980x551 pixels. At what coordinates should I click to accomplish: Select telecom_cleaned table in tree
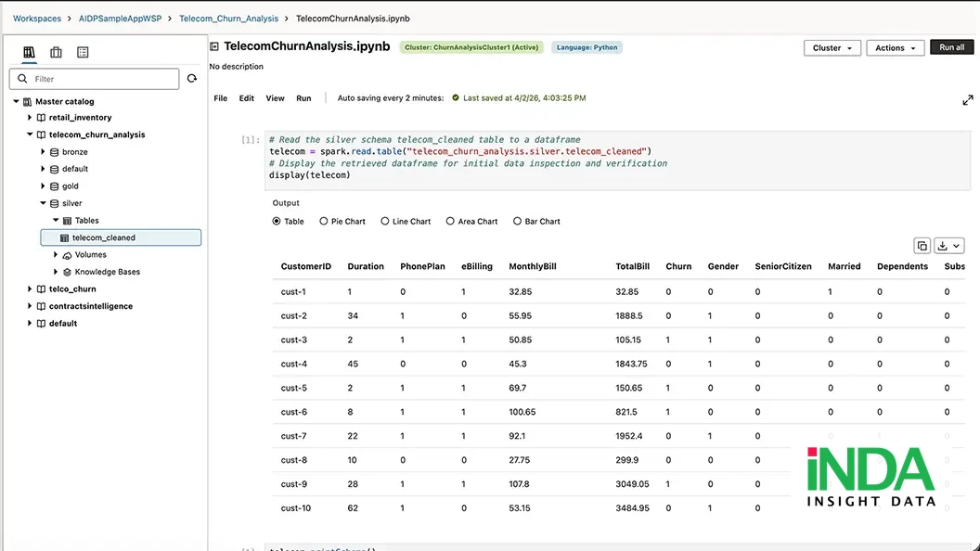tap(121, 237)
